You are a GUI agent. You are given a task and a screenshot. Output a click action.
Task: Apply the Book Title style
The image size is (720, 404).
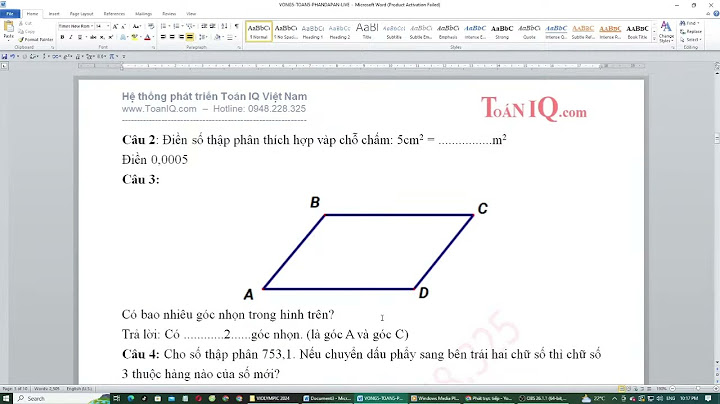[x=637, y=31]
